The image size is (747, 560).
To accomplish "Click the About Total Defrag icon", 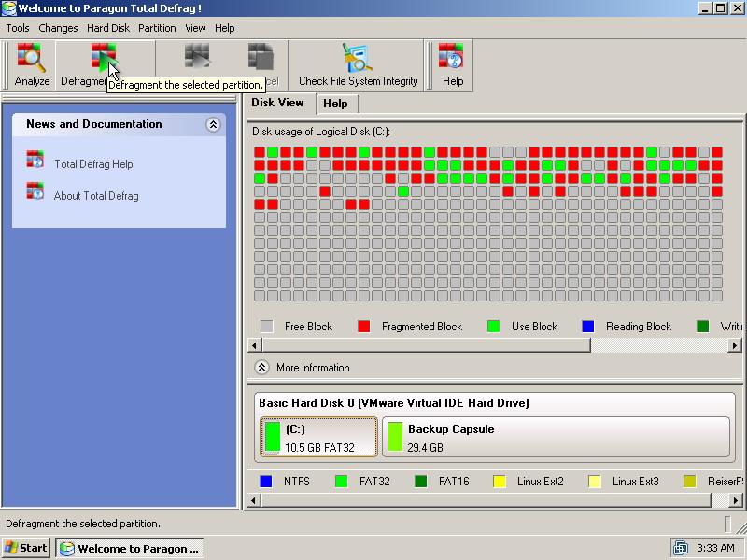I will point(35,191).
